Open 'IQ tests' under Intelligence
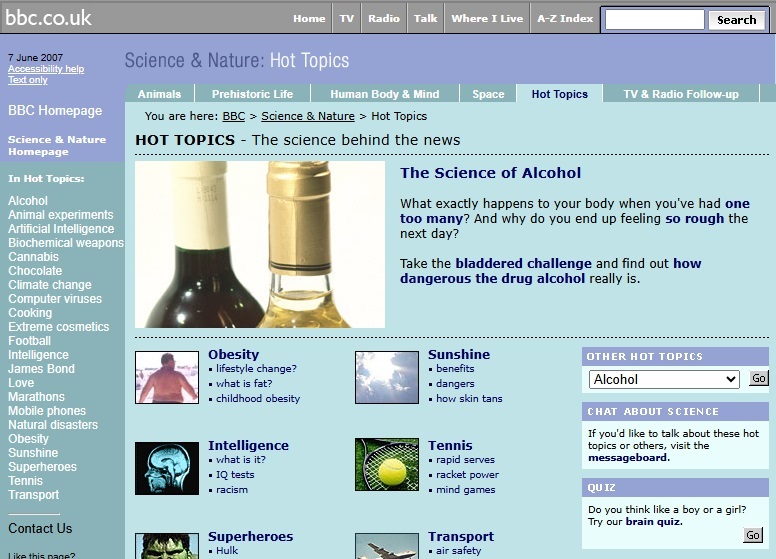Screen dimensions: 776x559 point(235,475)
